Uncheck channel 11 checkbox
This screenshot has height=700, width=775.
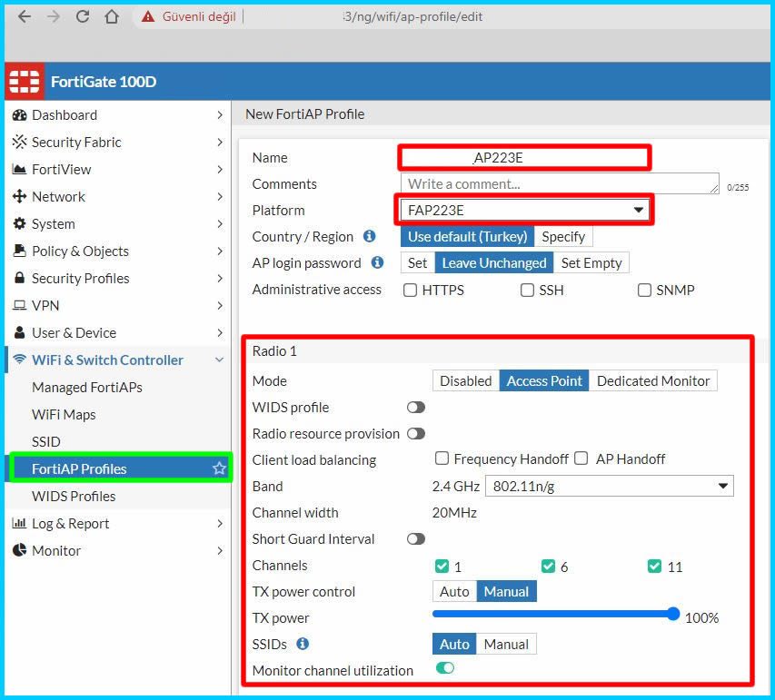tap(654, 567)
